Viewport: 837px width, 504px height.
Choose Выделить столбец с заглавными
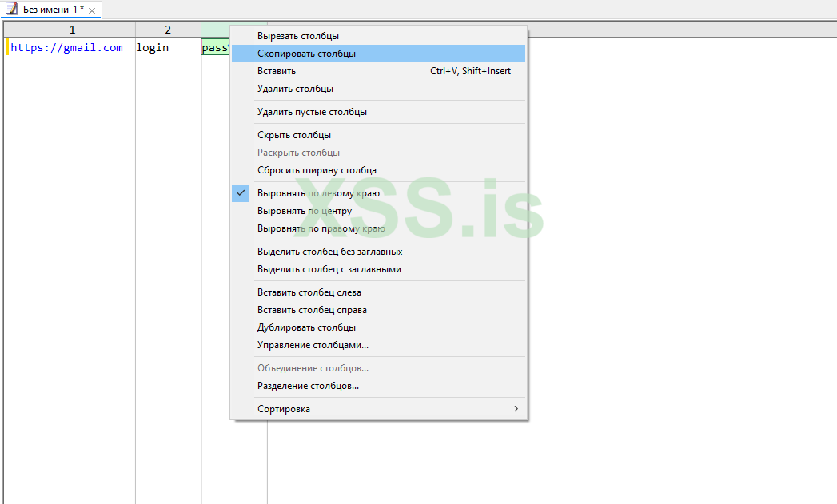(x=378, y=269)
